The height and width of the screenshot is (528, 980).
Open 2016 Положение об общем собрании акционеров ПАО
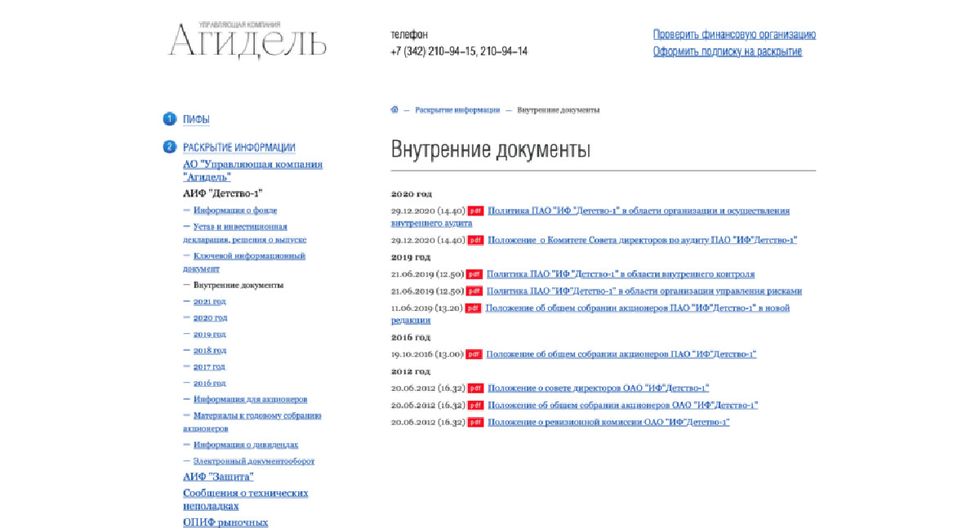621,354
